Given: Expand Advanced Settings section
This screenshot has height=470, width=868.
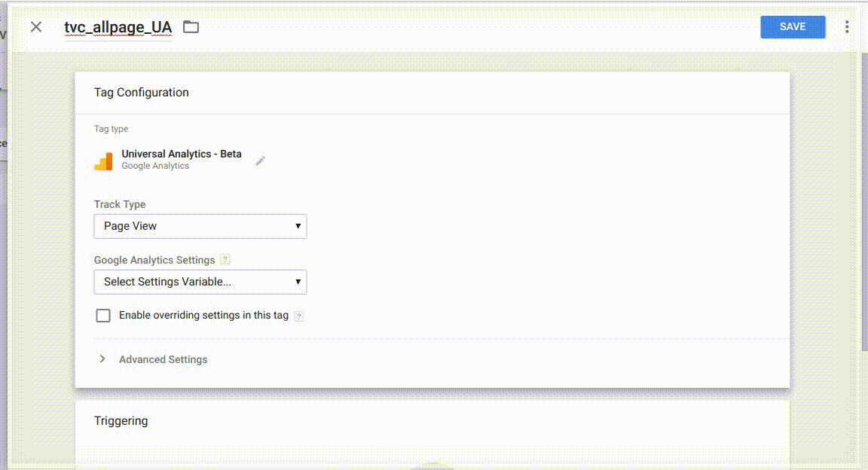Looking at the screenshot, I should pyautogui.click(x=152, y=359).
